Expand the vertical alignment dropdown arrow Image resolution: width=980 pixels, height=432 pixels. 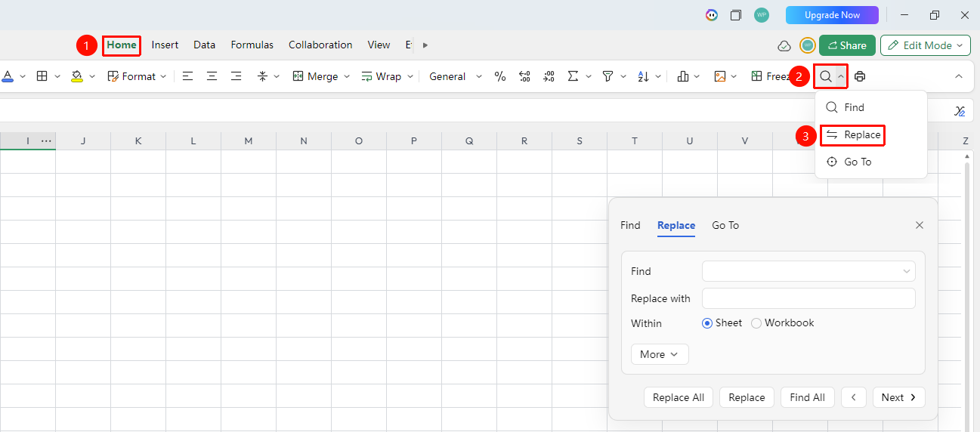pos(277,76)
